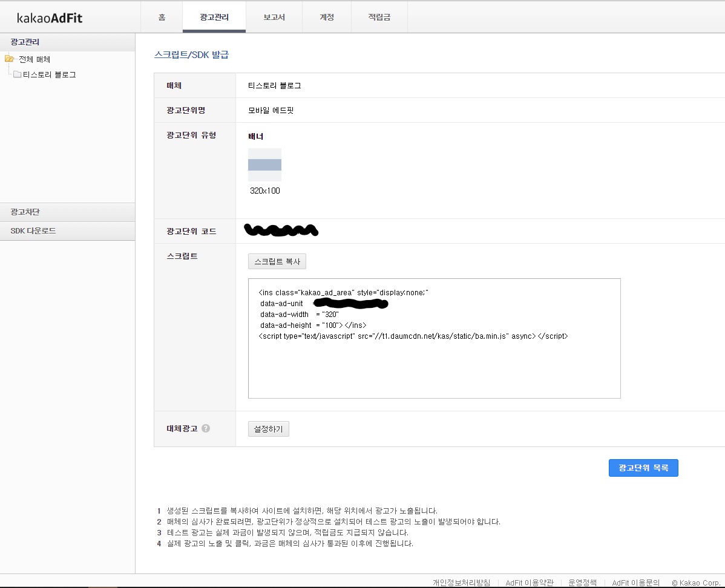Select 티스토리 블로그 tree item

pyautogui.click(x=50, y=74)
